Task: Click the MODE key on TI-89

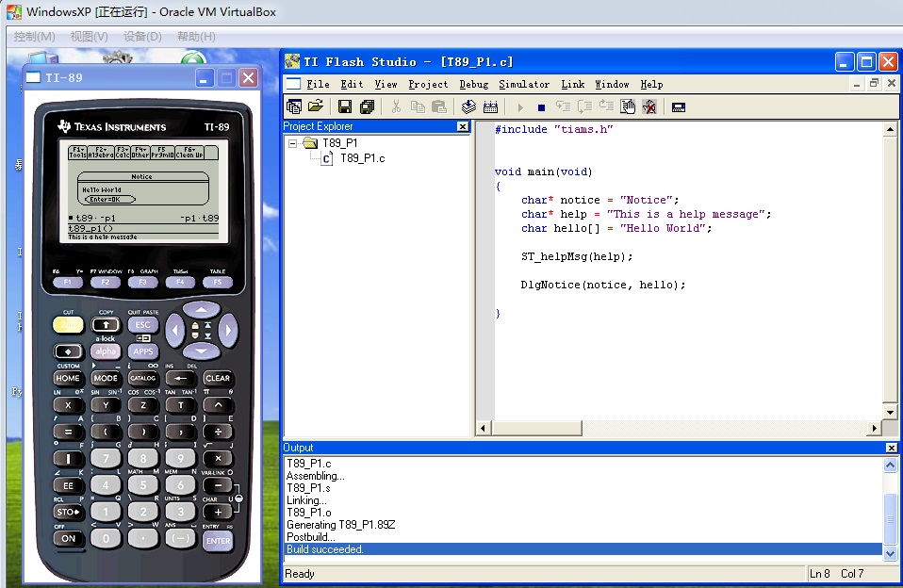Action: [x=106, y=379]
